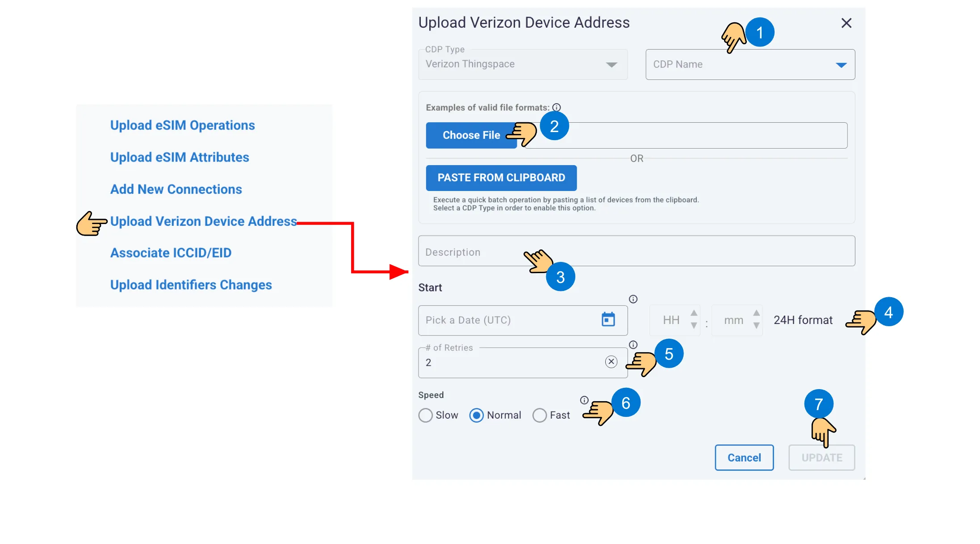Open Upload eSIM Attributes menu item
The height and width of the screenshot is (544, 980).
click(x=180, y=158)
